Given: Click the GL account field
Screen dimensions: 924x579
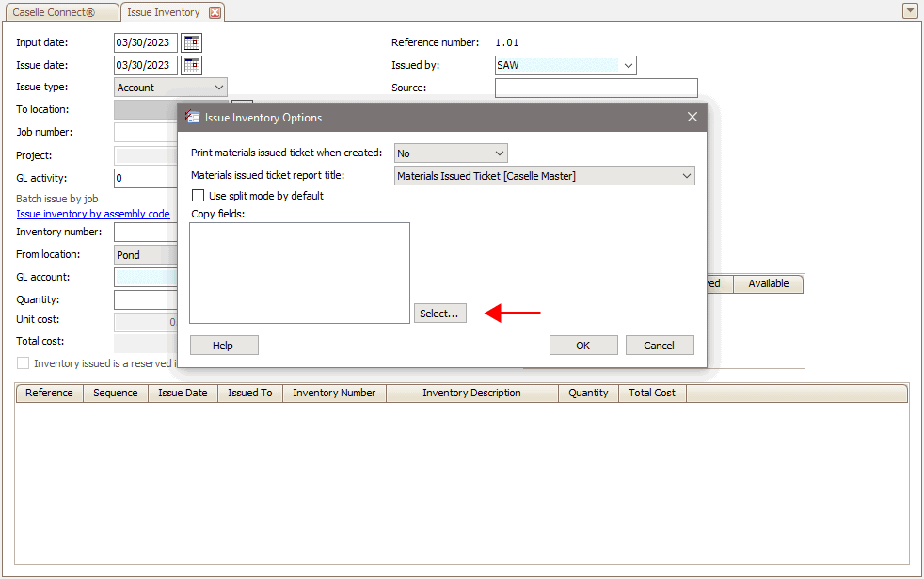Looking at the screenshot, I should tap(146, 277).
